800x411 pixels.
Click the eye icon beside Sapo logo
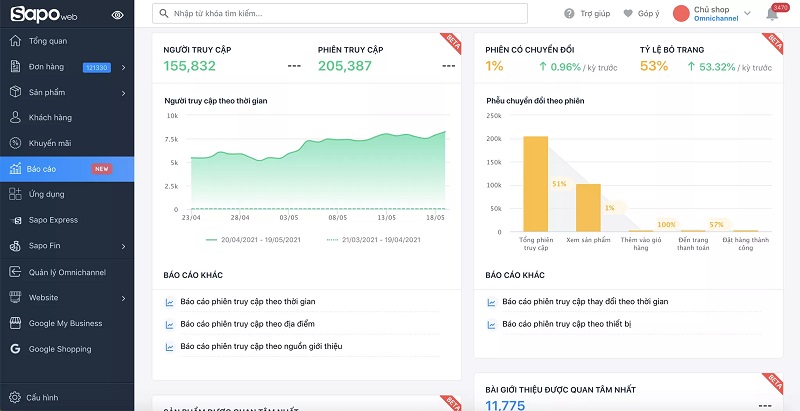[x=118, y=15]
